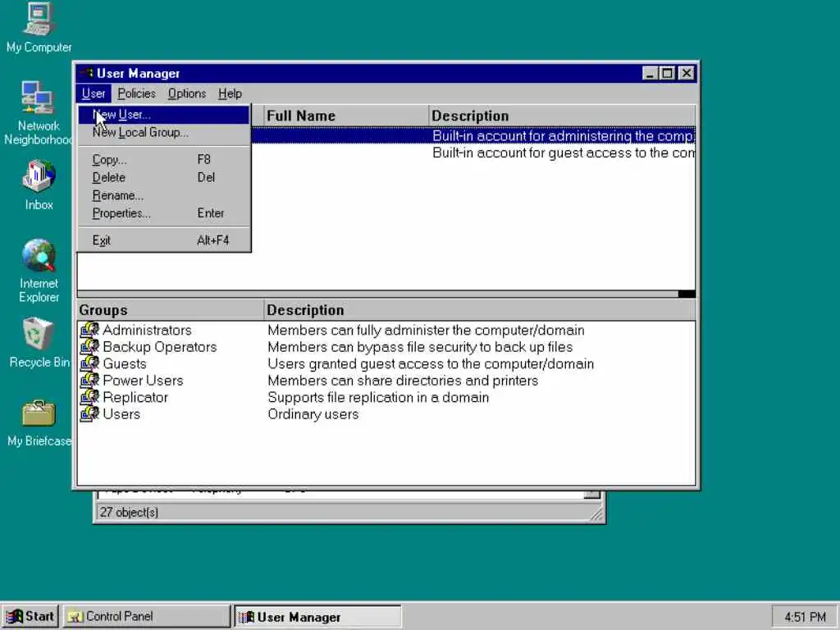The height and width of the screenshot is (630, 840).
Task: Click the Power Users group icon
Action: pyautogui.click(x=89, y=381)
